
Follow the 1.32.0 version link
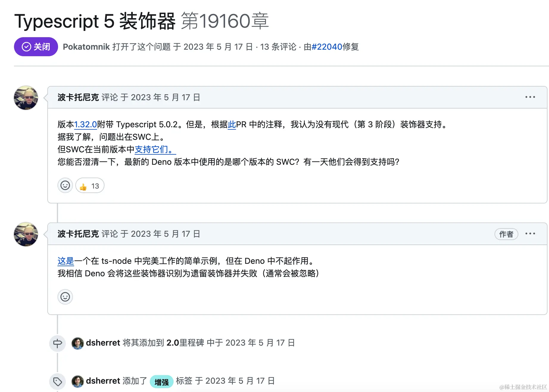(85, 124)
